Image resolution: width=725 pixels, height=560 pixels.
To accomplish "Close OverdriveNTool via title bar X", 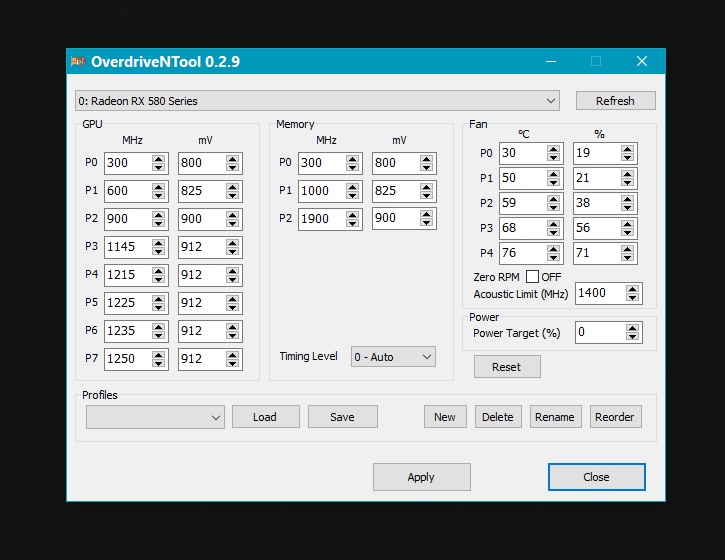I will [x=642, y=61].
